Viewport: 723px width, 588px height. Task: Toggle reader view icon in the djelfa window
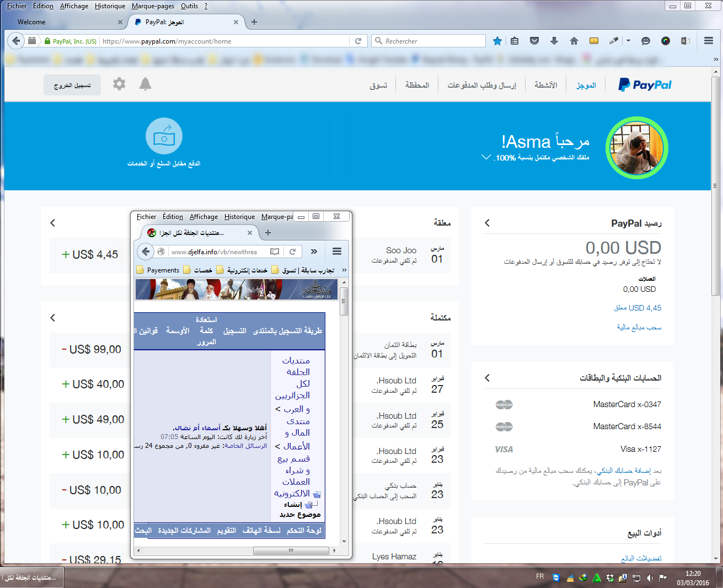(275, 252)
